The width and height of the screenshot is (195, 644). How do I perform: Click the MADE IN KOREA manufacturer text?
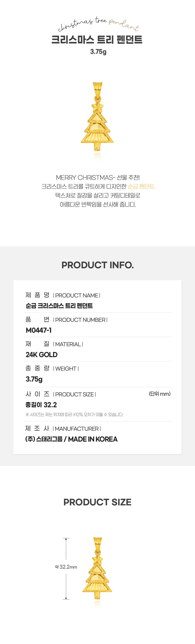click(93, 439)
